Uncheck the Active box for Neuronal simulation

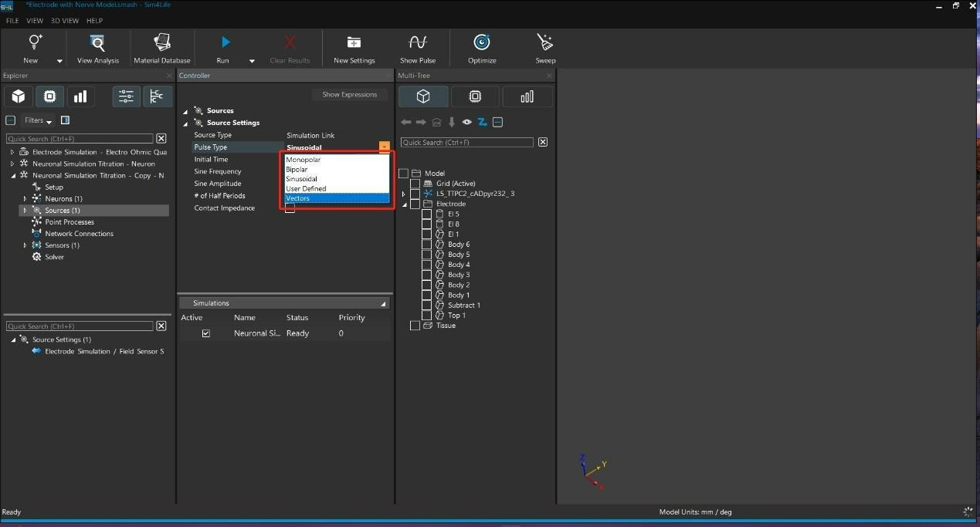pyautogui.click(x=205, y=333)
